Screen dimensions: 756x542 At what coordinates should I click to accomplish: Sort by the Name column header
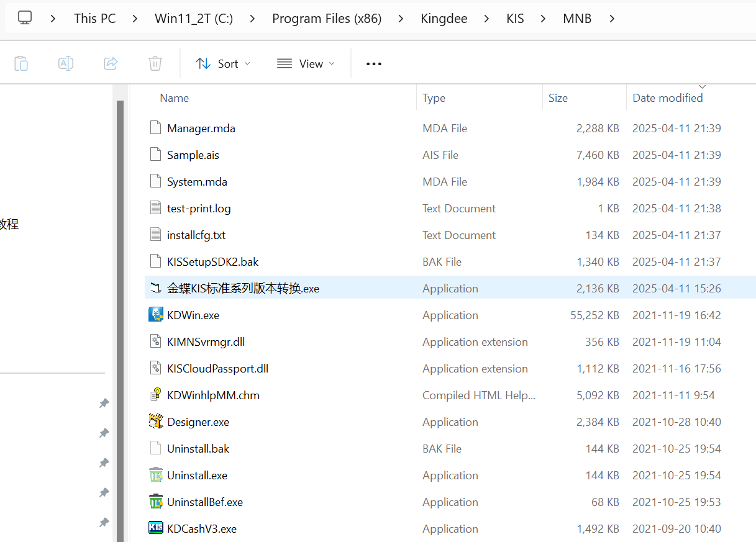(174, 97)
